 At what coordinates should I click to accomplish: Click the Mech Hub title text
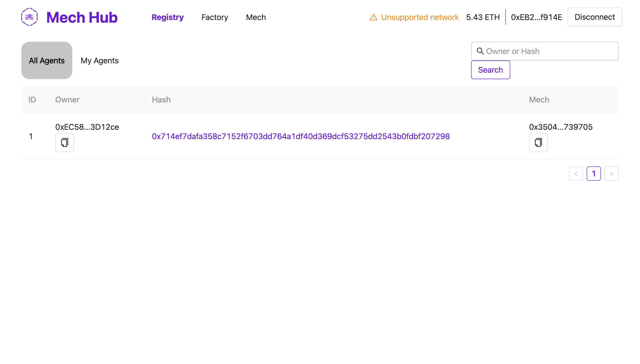82,17
